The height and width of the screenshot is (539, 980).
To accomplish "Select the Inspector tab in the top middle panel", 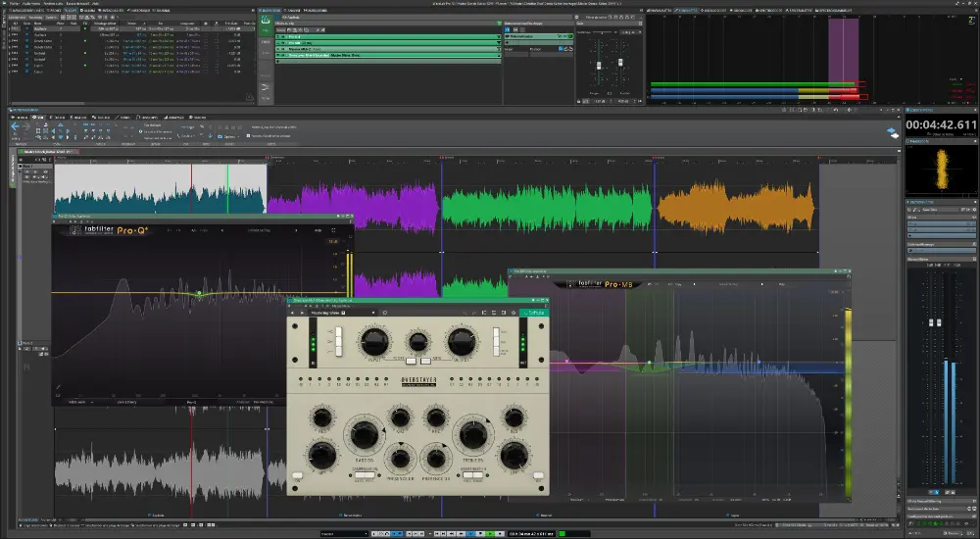I will tap(270, 11).
